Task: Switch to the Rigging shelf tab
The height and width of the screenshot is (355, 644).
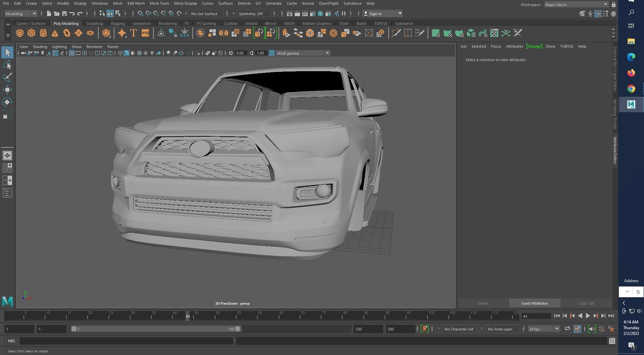Action: pos(118,24)
